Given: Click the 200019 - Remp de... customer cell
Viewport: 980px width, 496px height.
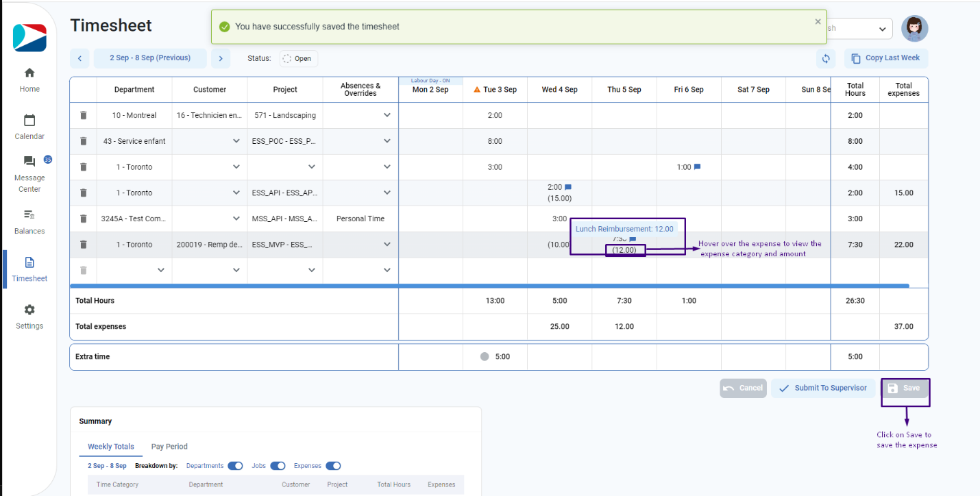Looking at the screenshot, I should [210, 244].
